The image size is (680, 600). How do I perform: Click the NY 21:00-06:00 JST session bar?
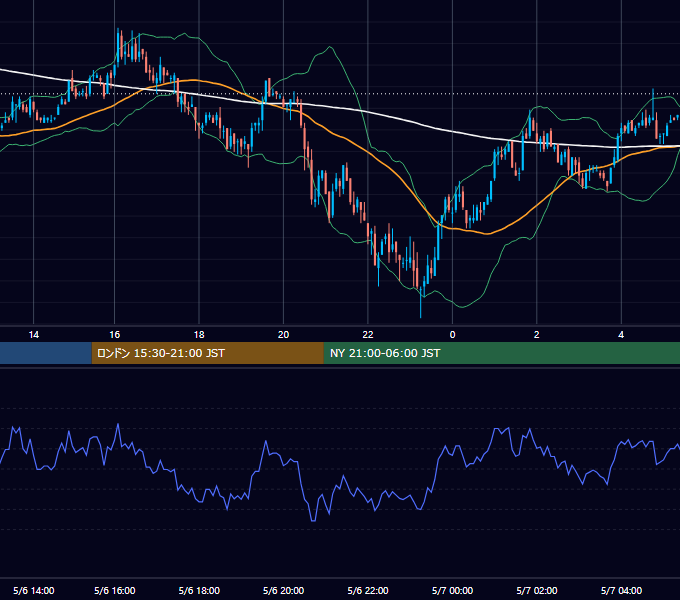[502, 353]
